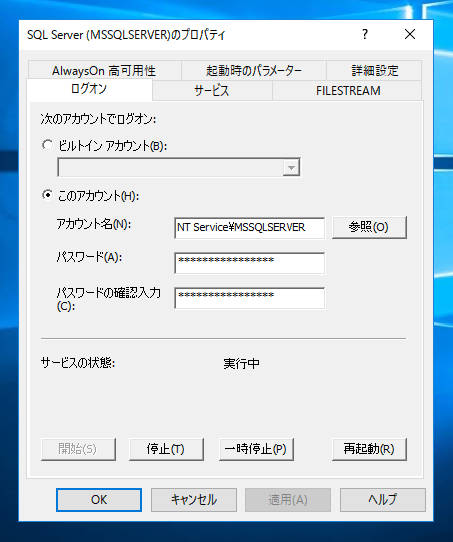Switch to the 起動時のパラメーター tab
The width and height of the screenshot is (453, 542).
coord(254,71)
